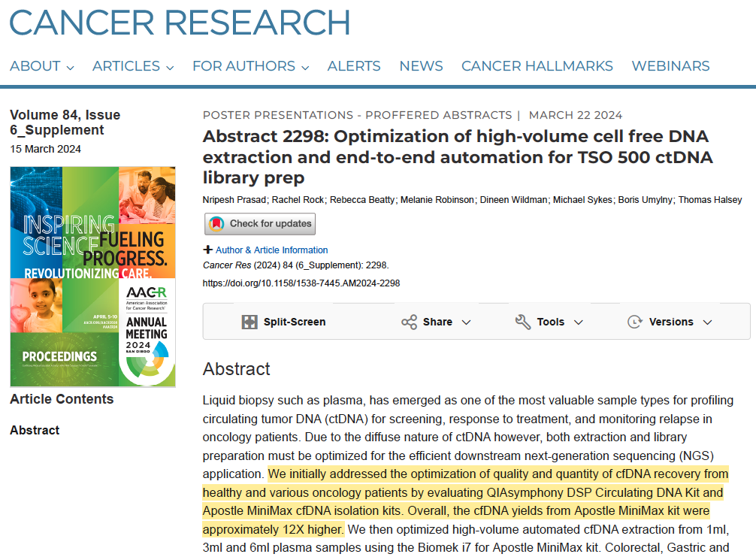
Task: Open the Webinars menu item
Action: (x=670, y=66)
